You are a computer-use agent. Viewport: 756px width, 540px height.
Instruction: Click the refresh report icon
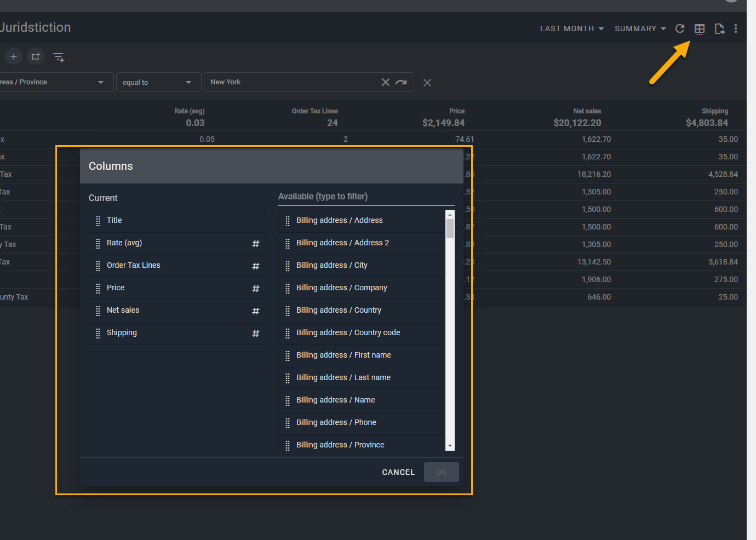pyautogui.click(x=680, y=28)
